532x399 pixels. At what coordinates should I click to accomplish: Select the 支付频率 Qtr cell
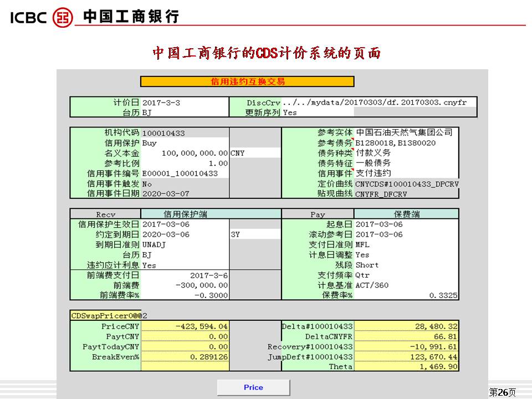pyautogui.click(x=406, y=275)
